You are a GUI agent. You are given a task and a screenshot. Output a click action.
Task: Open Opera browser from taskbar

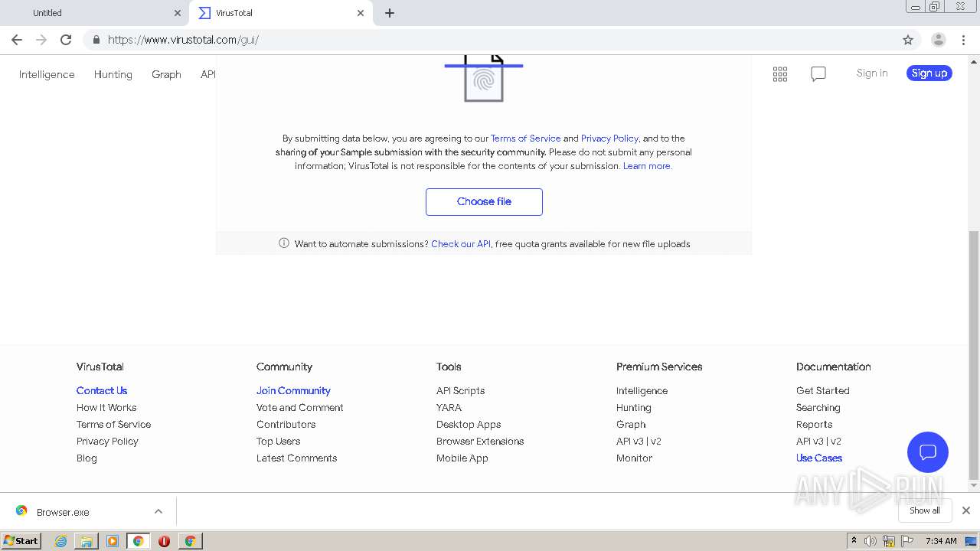pyautogui.click(x=164, y=541)
